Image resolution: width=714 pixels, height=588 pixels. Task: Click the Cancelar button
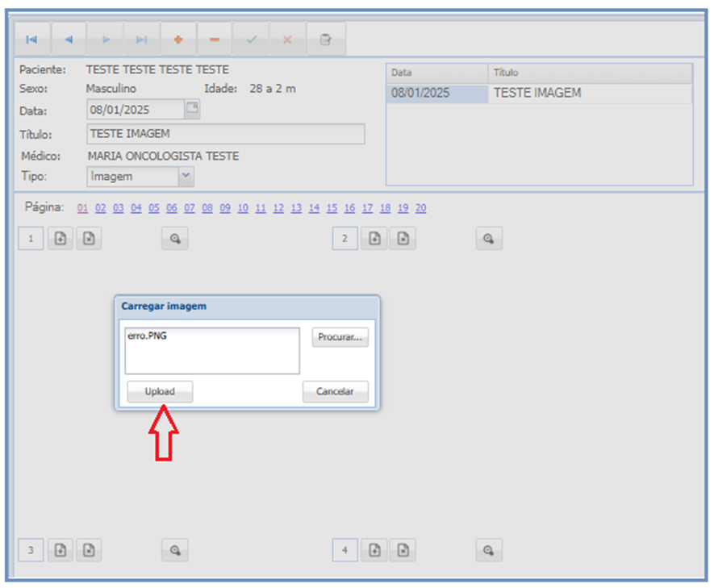point(335,391)
